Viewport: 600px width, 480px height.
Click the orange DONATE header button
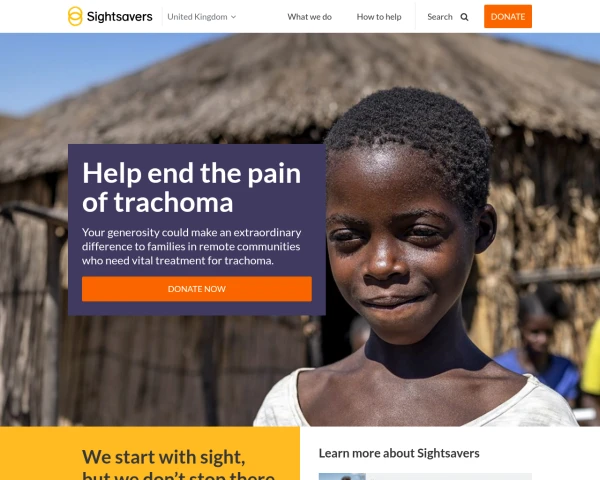click(508, 16)
